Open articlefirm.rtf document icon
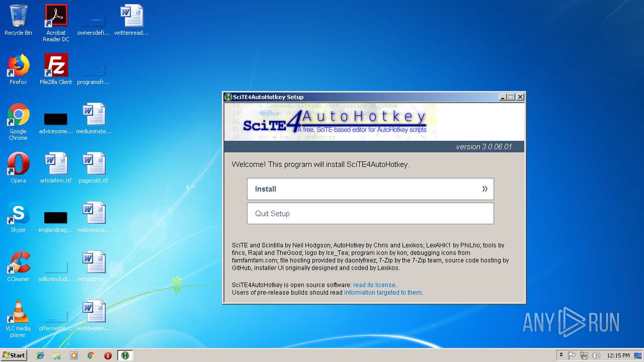Screen dimensions: 644x362 coord(56,168)
